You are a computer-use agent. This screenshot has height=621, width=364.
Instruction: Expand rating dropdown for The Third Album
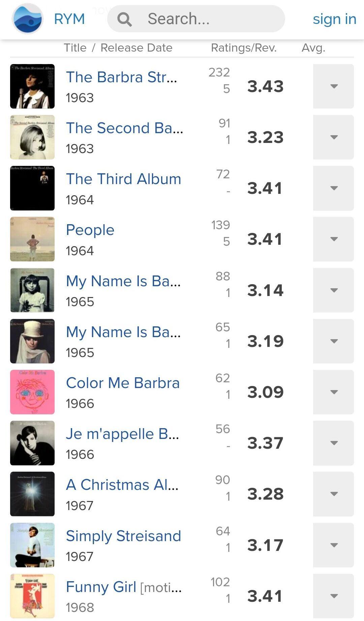click(x=333, y=188)
